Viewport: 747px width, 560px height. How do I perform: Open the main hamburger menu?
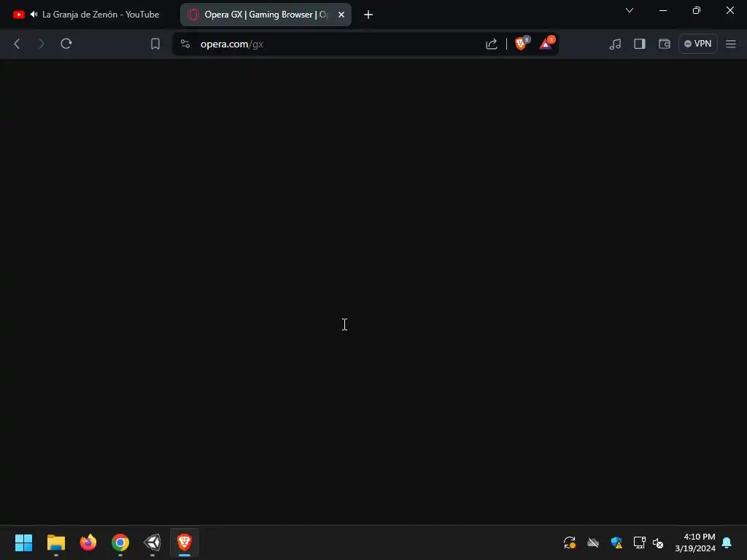[731, 44]
